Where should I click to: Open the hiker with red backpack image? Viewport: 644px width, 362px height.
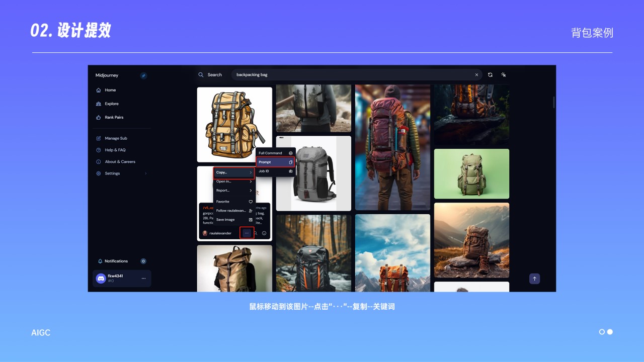tap(392, 147)
